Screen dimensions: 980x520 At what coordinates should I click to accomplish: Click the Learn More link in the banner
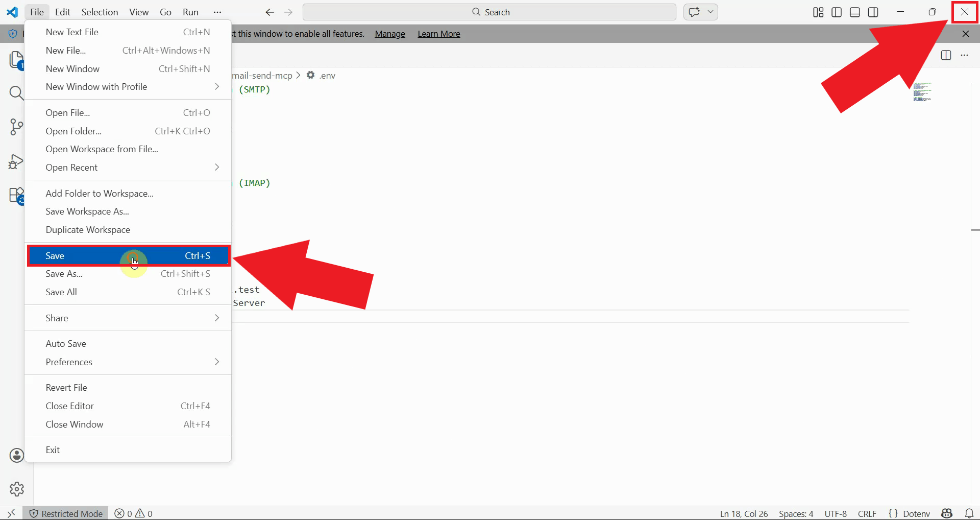tap(438, 34)
